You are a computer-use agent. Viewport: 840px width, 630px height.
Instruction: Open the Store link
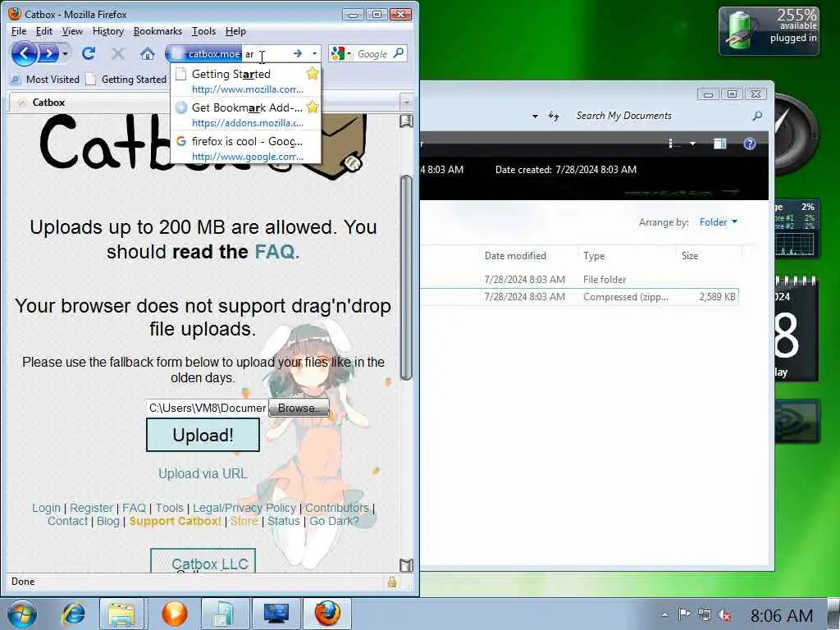(x=244, y=521)
